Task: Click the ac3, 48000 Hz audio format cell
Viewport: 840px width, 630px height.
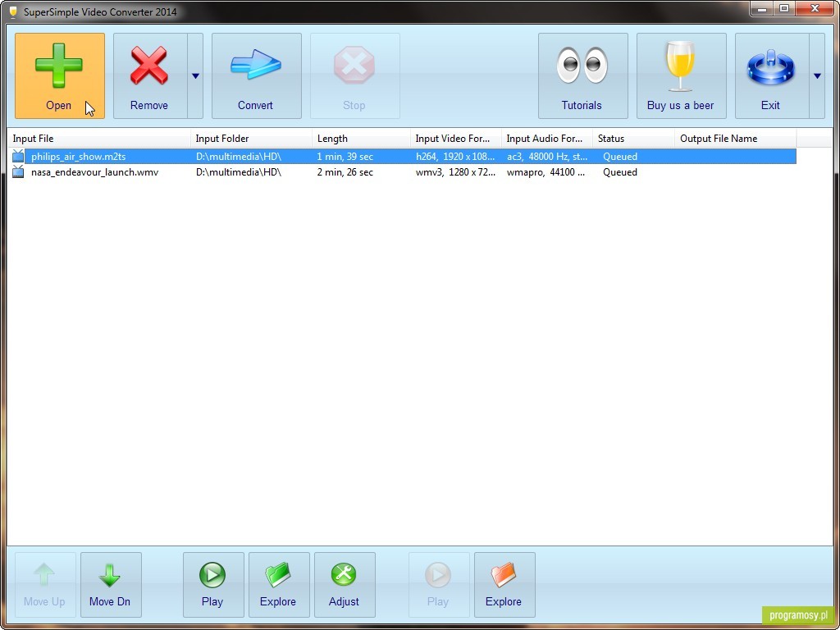Action: 547,157
